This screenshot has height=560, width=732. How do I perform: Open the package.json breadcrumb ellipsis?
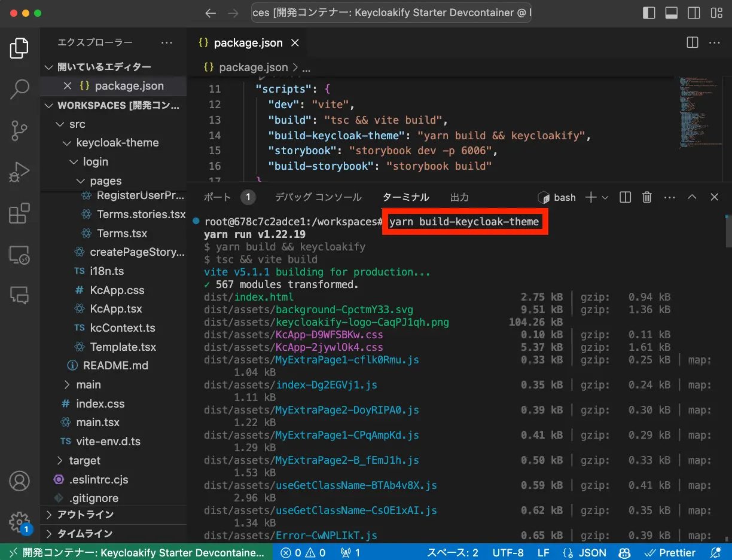pos(306,67)
